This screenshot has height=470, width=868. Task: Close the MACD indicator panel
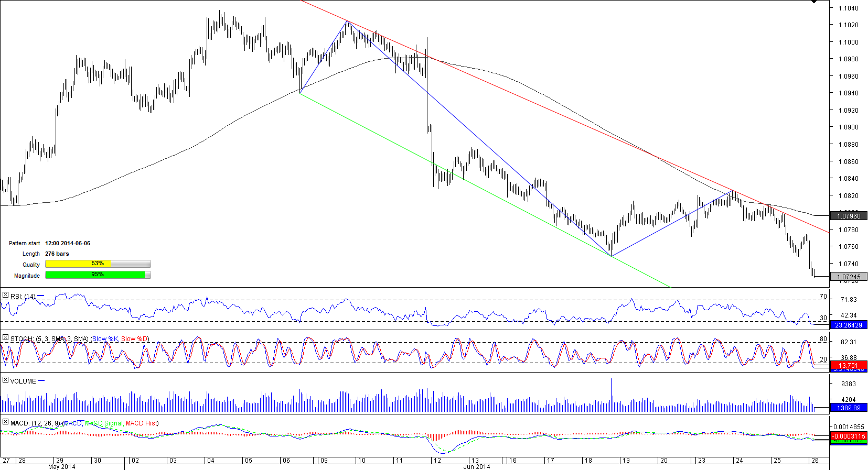click(x=5, y=422)
